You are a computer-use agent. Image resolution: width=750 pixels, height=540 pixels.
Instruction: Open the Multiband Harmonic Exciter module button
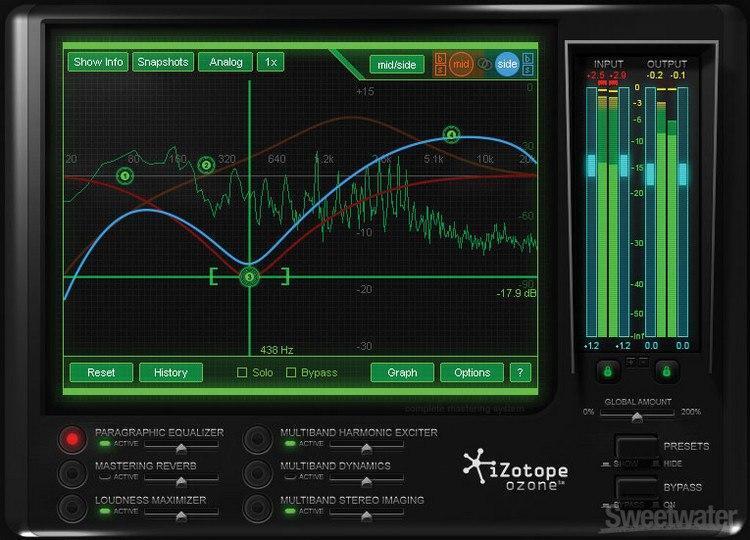click(x=257, y=439)
